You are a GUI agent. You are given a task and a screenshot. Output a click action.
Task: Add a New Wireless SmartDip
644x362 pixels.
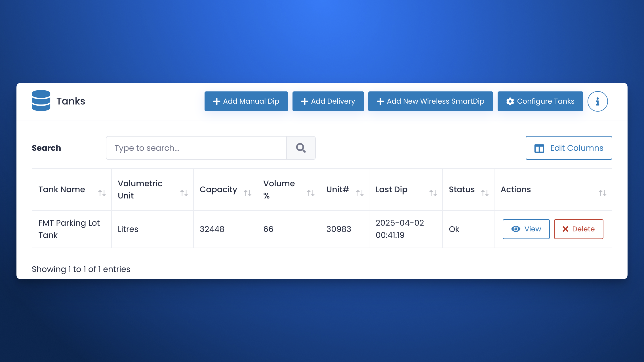pos(430,101)
